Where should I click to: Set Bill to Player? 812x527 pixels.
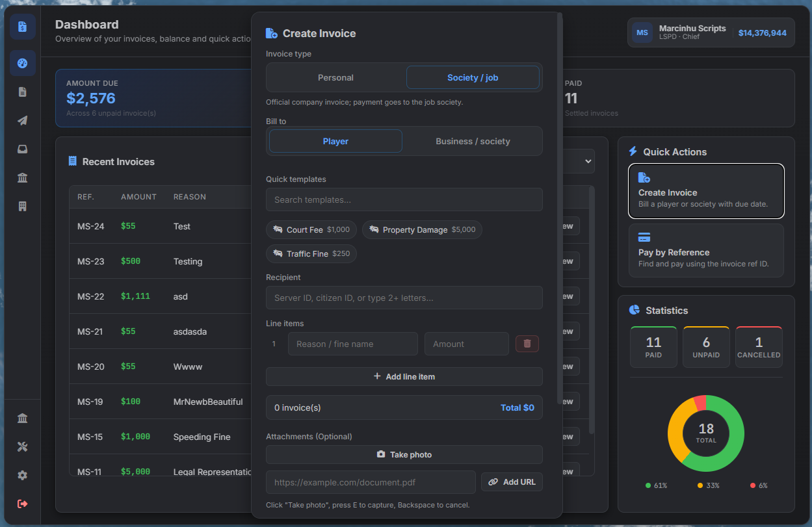click(x=335, y=141)
